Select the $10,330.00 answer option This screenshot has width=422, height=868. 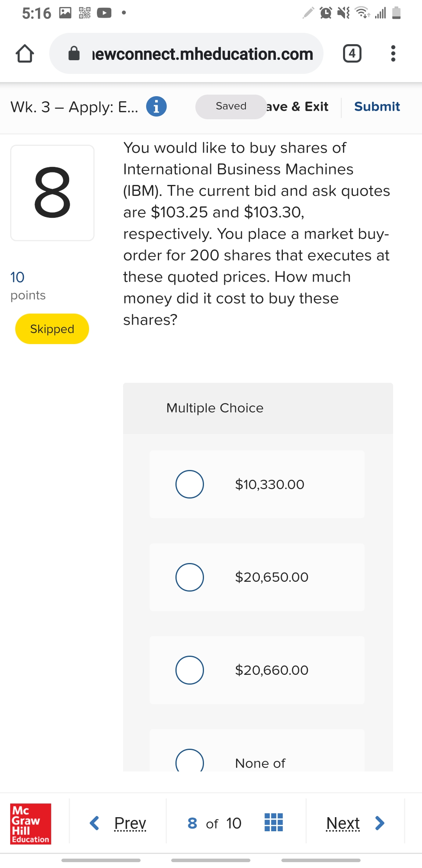[x=190, y=484]
